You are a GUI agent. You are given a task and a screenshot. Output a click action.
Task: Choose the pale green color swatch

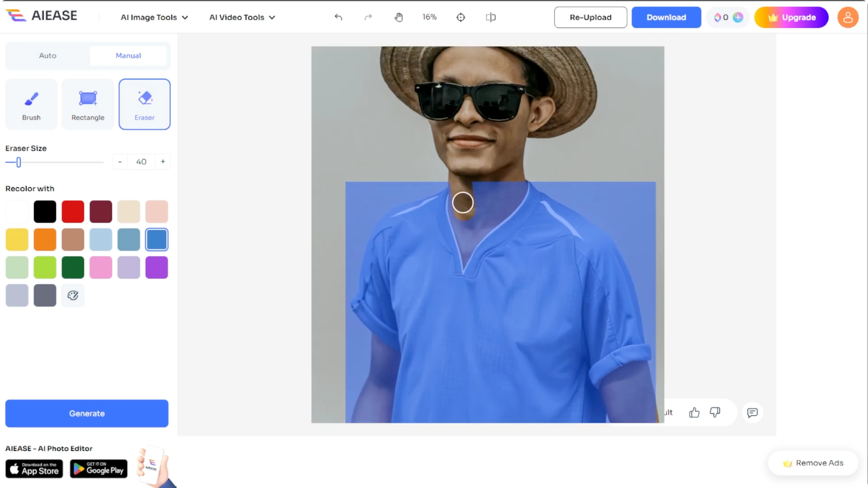(x=17, y=267)
